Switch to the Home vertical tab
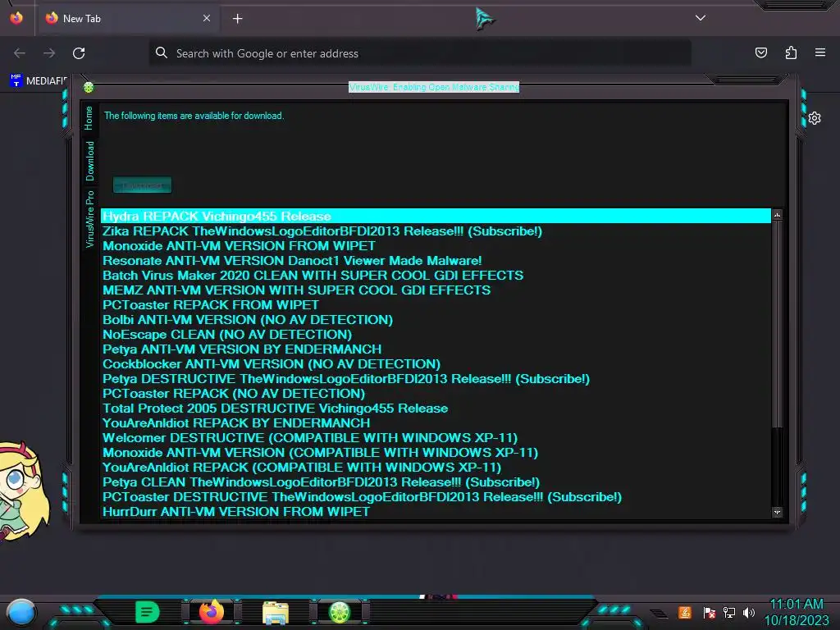Image resolution: width=840 pixels, height=630 pixels. 89,118
